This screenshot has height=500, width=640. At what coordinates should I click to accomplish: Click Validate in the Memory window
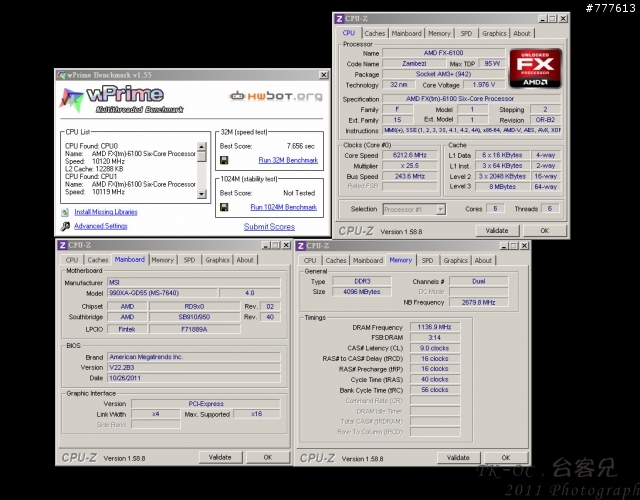tap(458, 458)
